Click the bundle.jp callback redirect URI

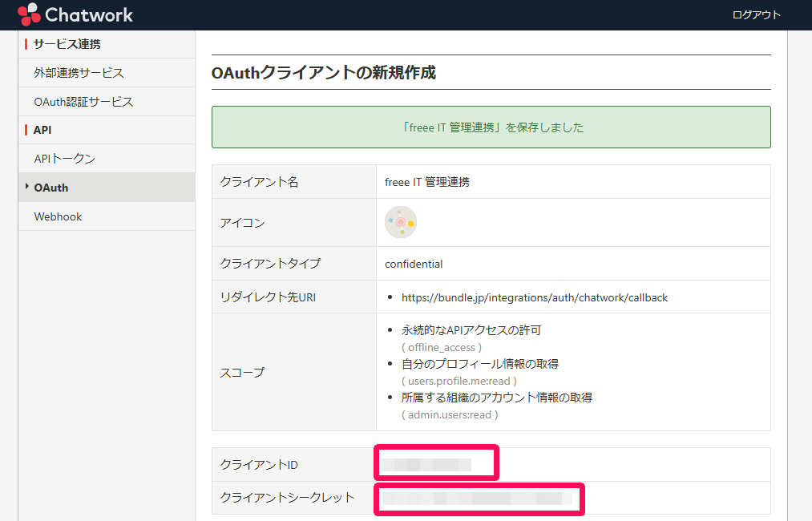tap(535, 298)
